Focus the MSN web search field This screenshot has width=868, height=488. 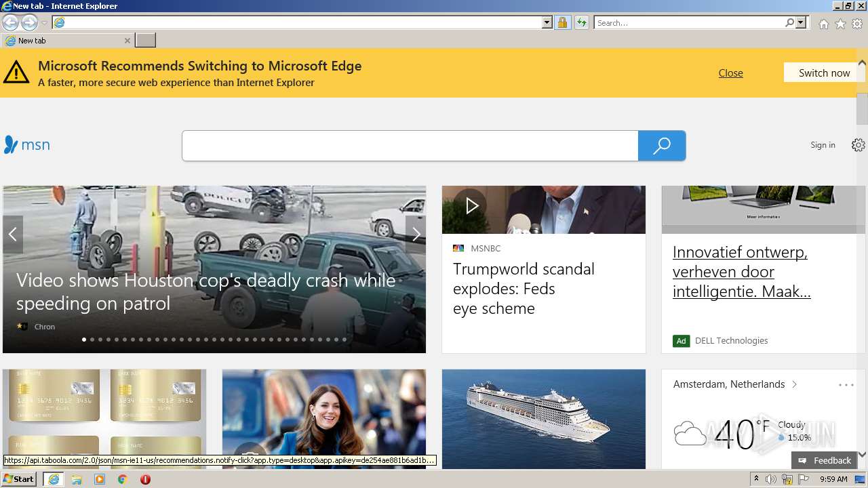(410, 146)
